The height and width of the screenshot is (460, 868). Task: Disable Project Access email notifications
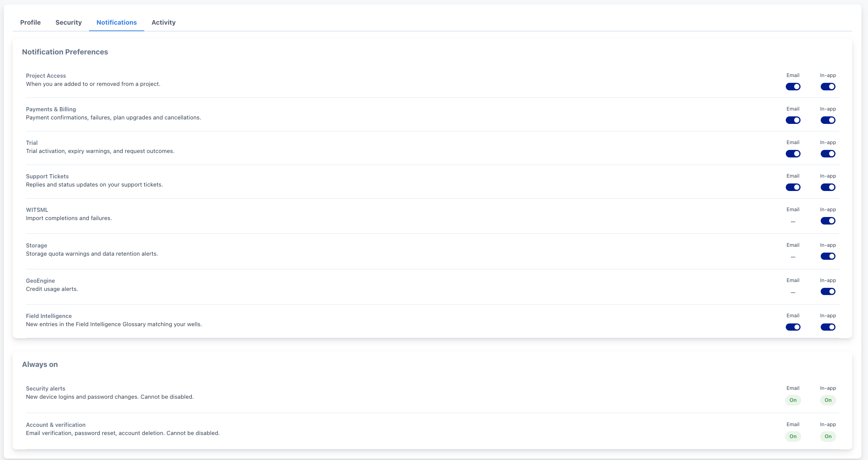pyautogui.click(x=793, y=87)
